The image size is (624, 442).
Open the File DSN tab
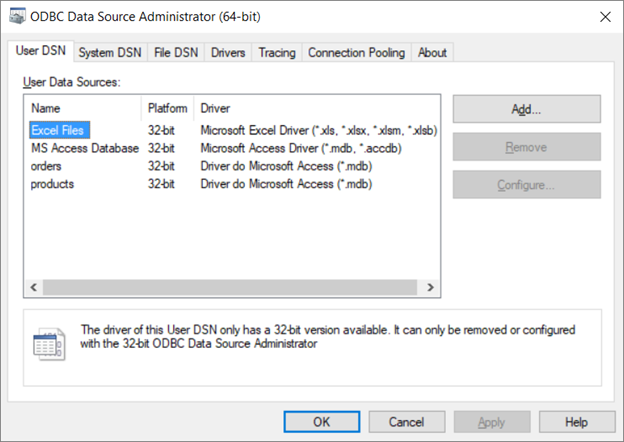point(176,52)
